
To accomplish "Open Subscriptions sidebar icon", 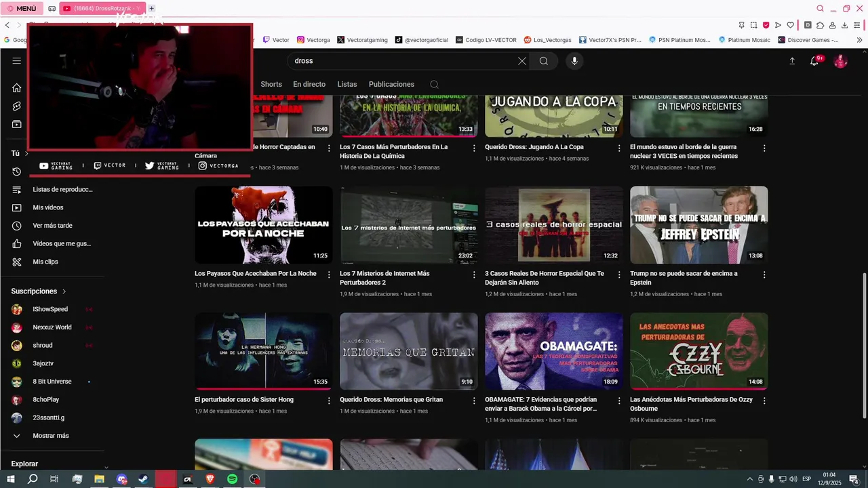I will click(17, 125).
